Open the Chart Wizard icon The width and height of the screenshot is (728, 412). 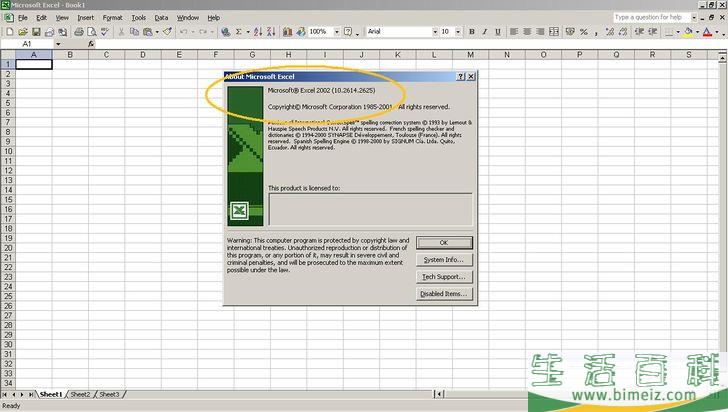[287, 32]
